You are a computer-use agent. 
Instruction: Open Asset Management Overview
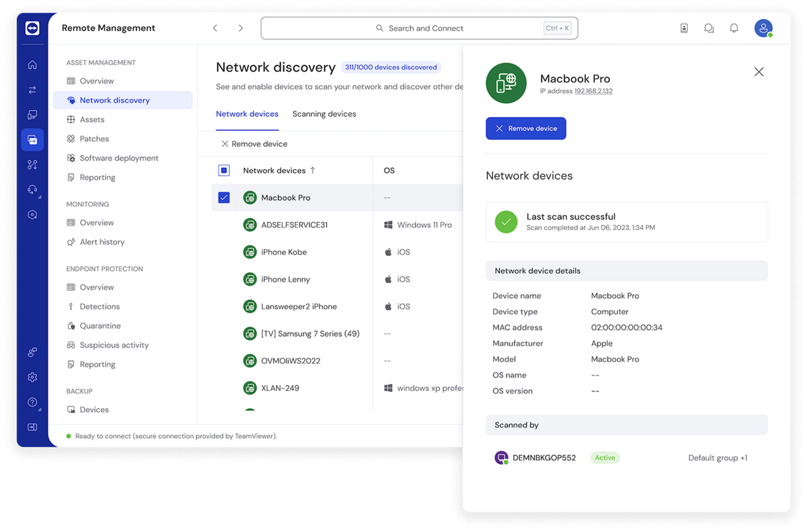[122, 81]
